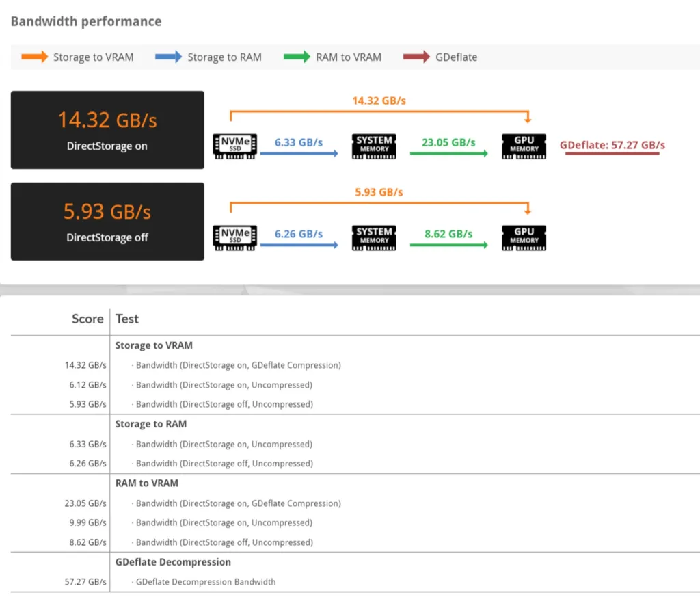Click the green arrow under 8.62 GB/s
Screen dimensions: 700x597
click(449, 245)
